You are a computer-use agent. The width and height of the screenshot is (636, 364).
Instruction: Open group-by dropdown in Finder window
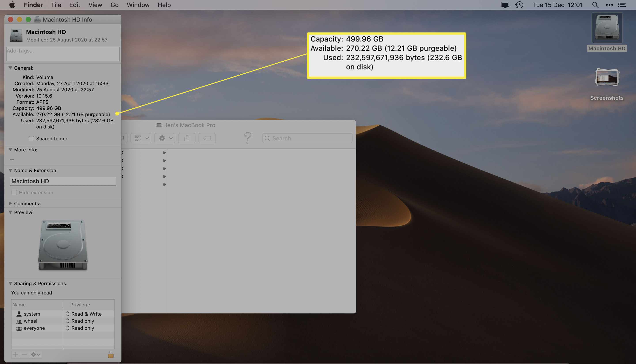point(141,138)
